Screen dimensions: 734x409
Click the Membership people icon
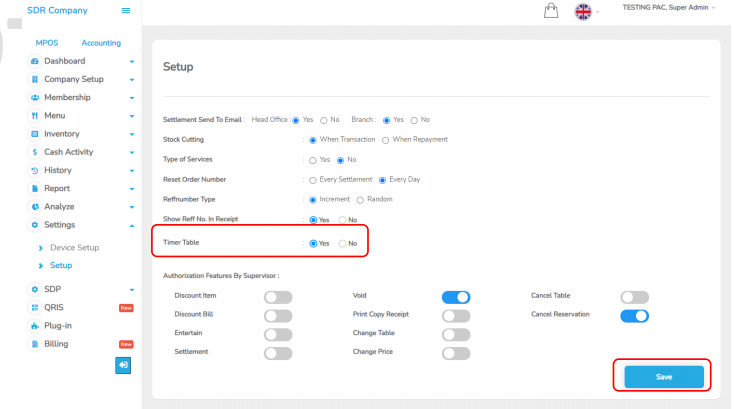35,97
